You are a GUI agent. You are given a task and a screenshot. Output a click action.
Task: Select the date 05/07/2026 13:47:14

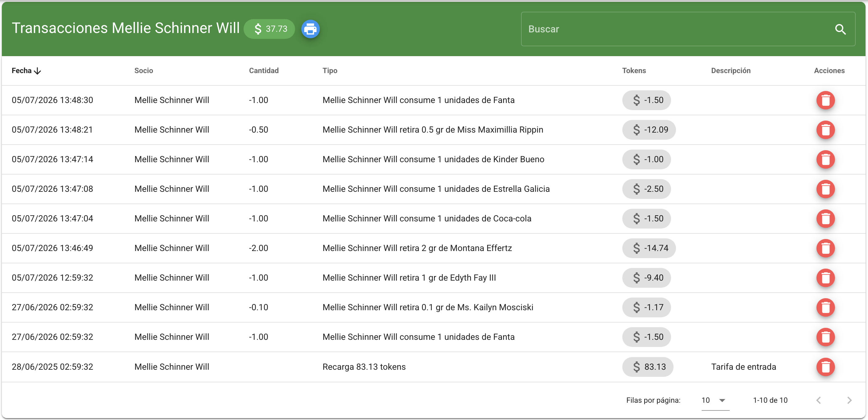pyautogui.click(x=52, y=159)
